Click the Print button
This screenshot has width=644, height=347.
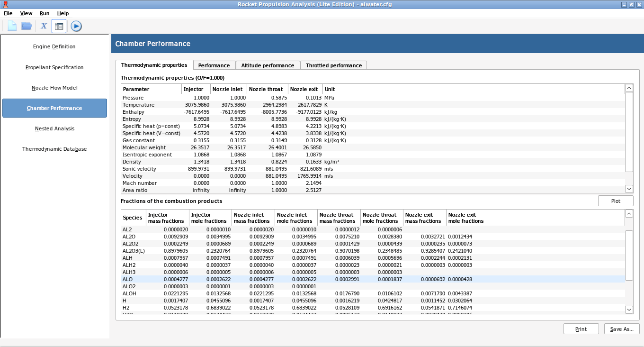coord(581,329)
